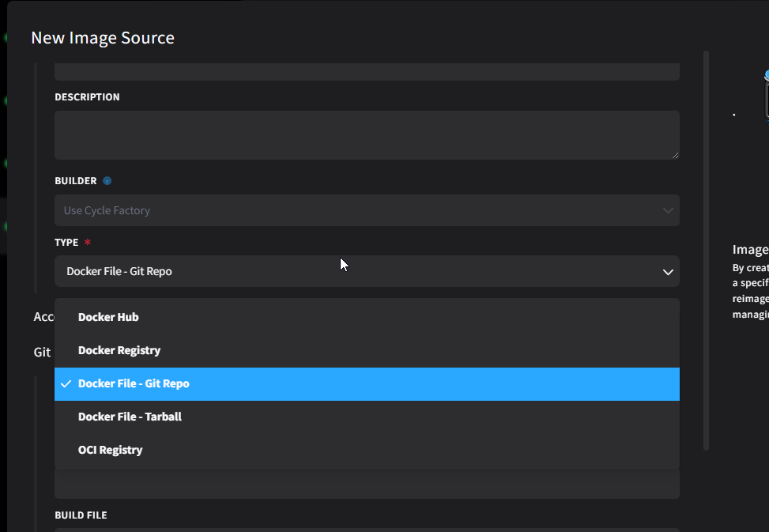
Task: Open the Use Cycle Factory builder dropdown
Action: pyautogui.click(x=367, y=211)
